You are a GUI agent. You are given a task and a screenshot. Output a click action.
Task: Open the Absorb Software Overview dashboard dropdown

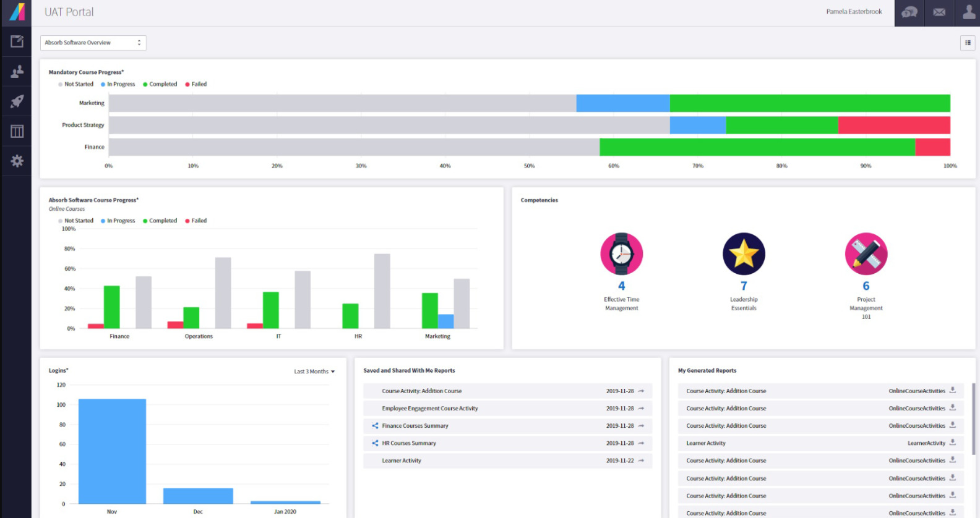[x=93, y=43]
